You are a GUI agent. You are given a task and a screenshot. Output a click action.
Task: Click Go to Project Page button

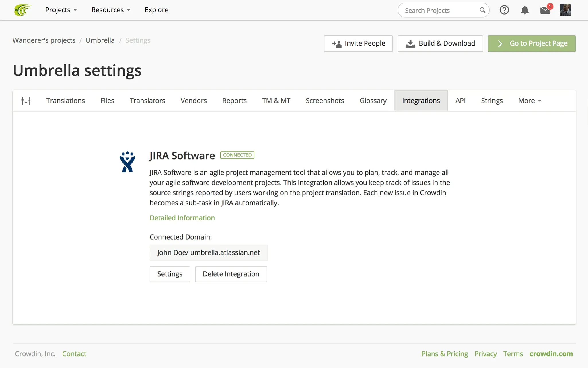[x=532, y=44]
